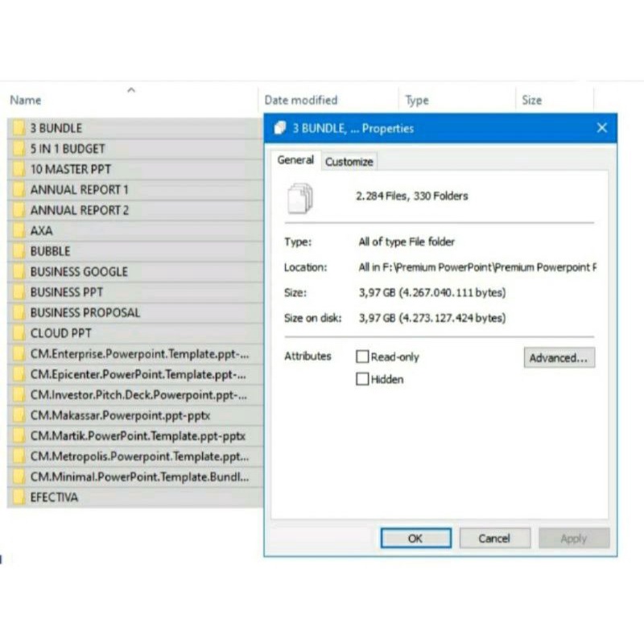Dismiss dialog with Cancel button
Screen dimensions: 644x644
coord(494,538)
